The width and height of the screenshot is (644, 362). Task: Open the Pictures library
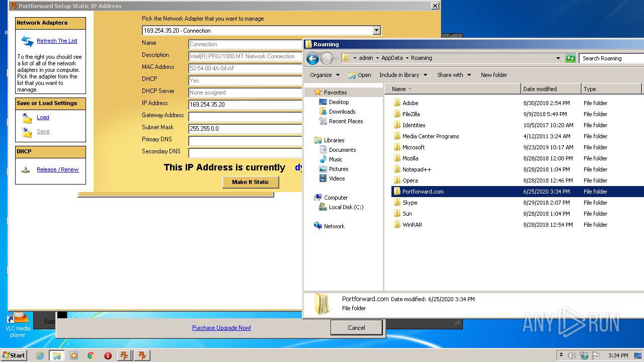334,169
